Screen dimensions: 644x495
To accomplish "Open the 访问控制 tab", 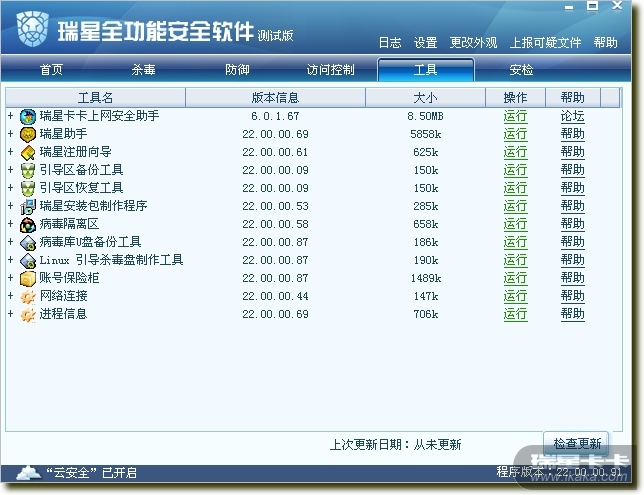I will [x=331, y=69].
